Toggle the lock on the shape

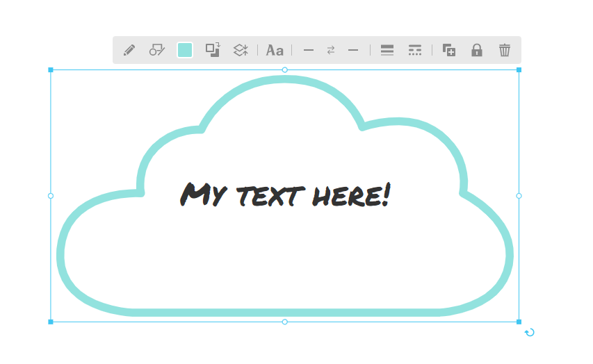tap(477, 50)
